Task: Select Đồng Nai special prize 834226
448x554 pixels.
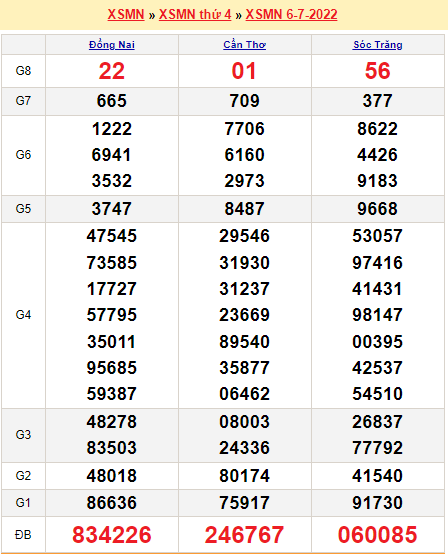Action: coord(112,535)
